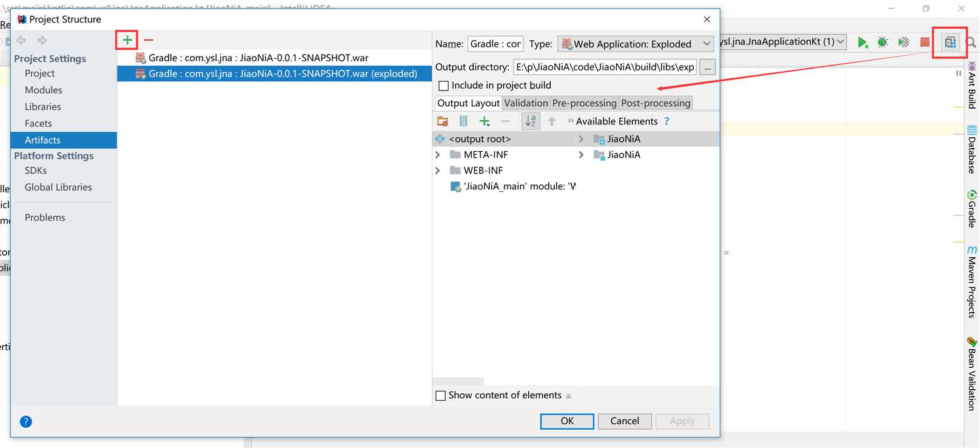The height and width of the screenshot is (448, 980).
Task: Open the Facets settings page
Action: click(38, 123)
